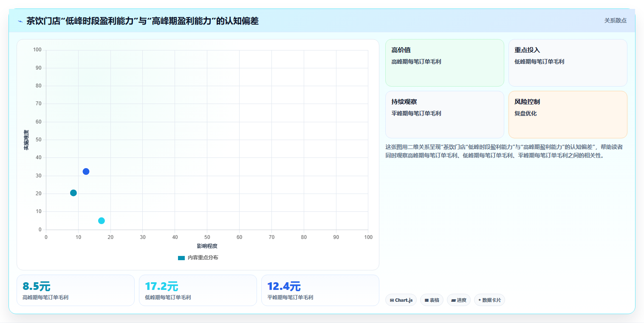Click the lightning icon beside the title

pyautogui.click(x=20, y=21)
